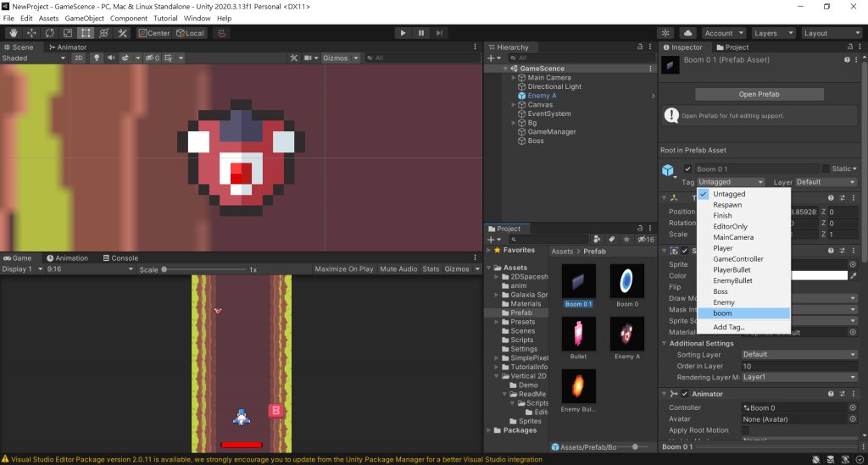The width and height of the screenshot is (868, 465).
Task: Expand the Canvas object in Hierarchy
Action: coord(515,105)
